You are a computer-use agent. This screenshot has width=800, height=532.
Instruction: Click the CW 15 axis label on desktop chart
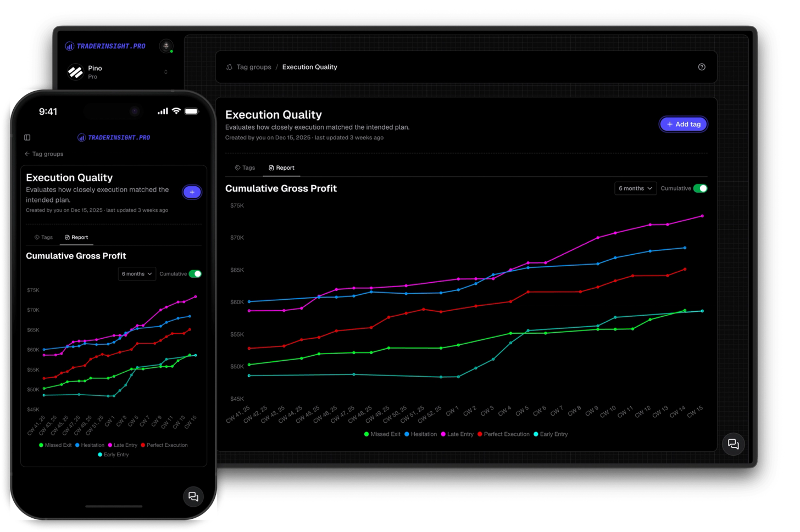pyautogui.click(x=695, y=412)
